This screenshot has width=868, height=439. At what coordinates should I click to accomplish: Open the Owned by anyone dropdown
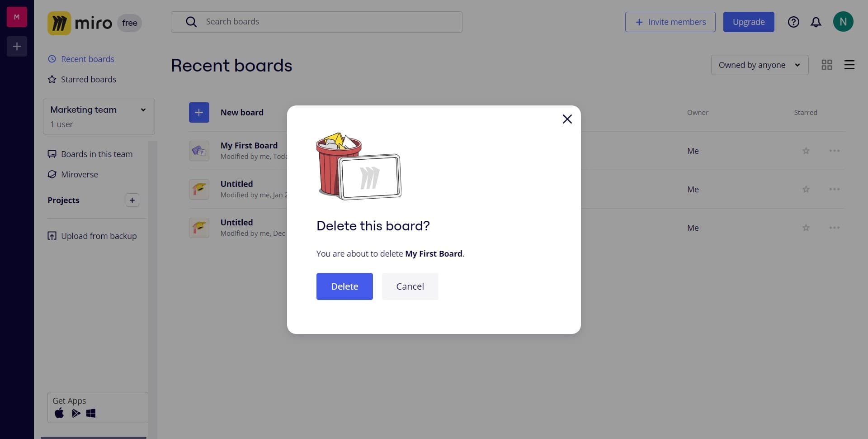click(x=759, y=65)
